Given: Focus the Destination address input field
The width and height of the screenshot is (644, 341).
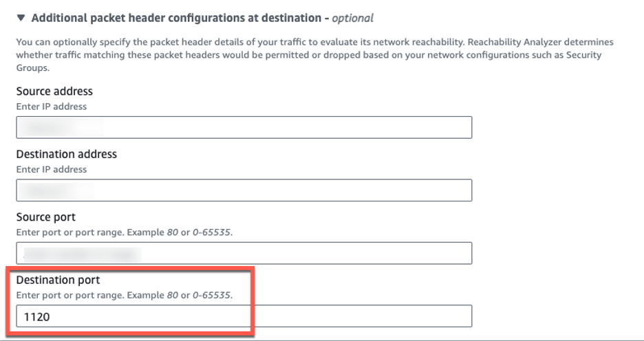Looking at the screenshot, I should tap(244, 190).
